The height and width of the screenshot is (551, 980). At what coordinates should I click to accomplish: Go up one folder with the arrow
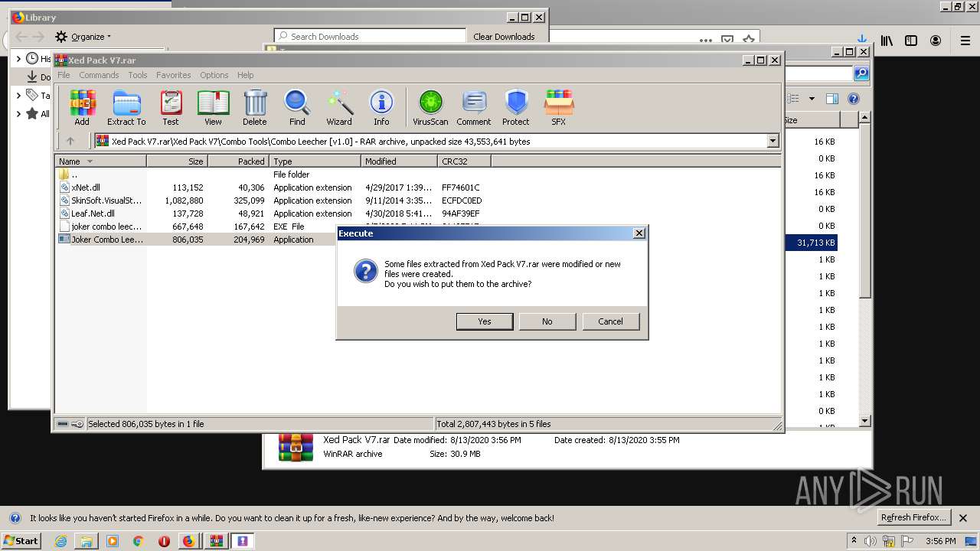tap(70, 141)
